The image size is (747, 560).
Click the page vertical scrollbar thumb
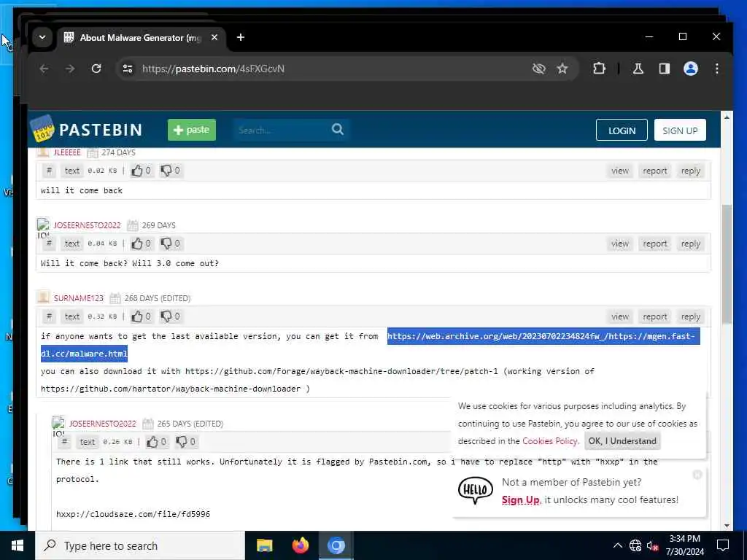click(727, 264)
